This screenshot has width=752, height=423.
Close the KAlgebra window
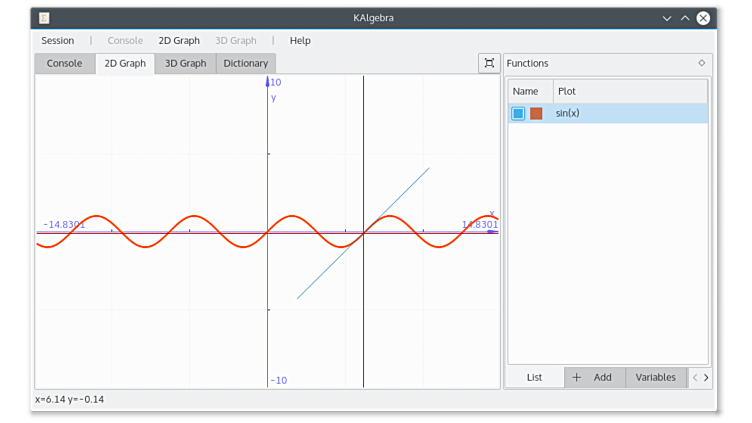coord(704,18)
